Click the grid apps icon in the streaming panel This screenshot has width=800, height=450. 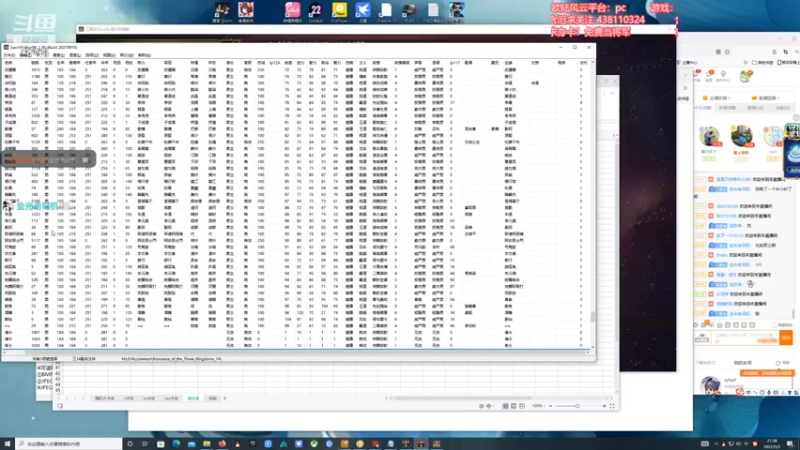pyautogui.click(x=718, y=52)
